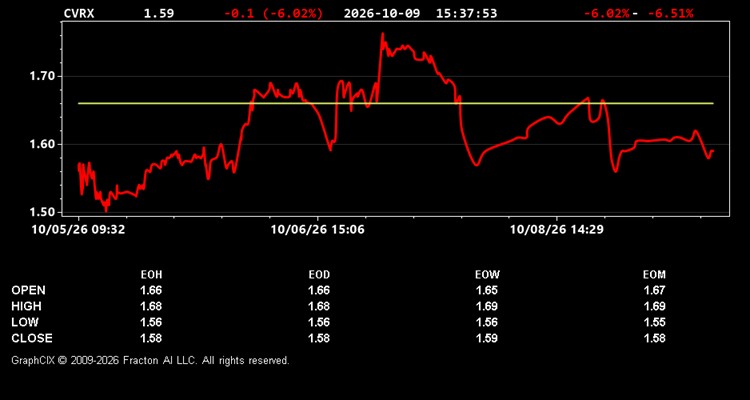Click the EOW column header
The image size is (750, 400).
pyautogui.click(x=487, y=275)
